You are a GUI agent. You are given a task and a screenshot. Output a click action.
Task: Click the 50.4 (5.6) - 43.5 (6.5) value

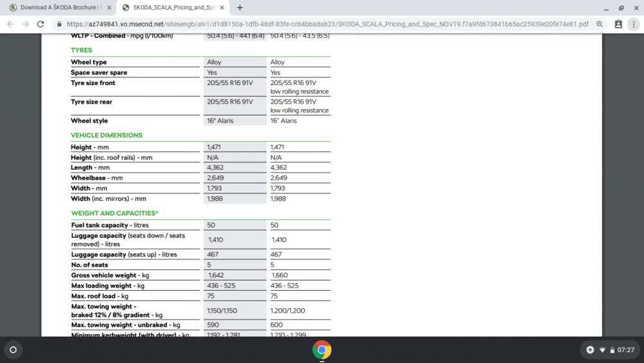tap(300, 35)
